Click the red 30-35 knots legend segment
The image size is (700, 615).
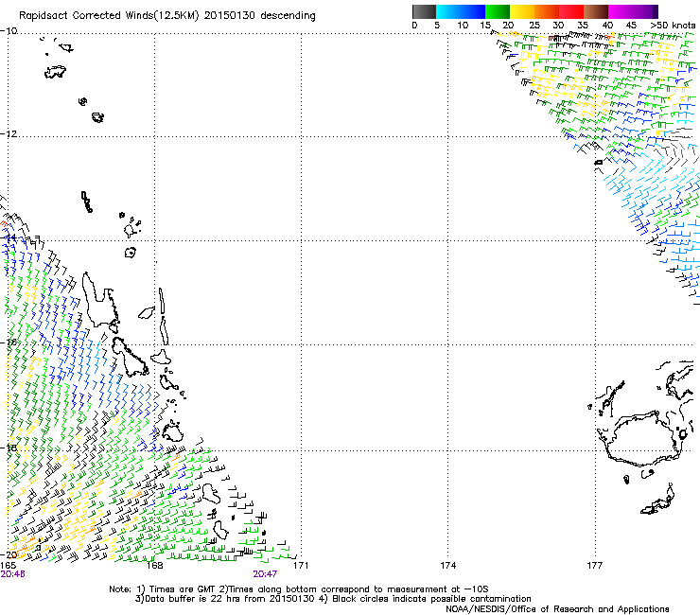[571, 11]
